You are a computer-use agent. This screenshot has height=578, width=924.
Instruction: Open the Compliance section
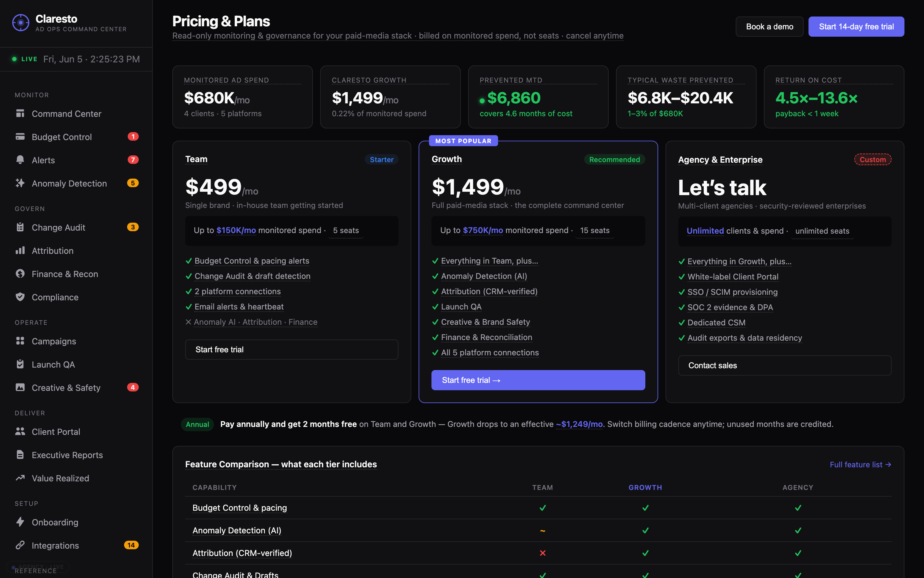pos(76,297)
